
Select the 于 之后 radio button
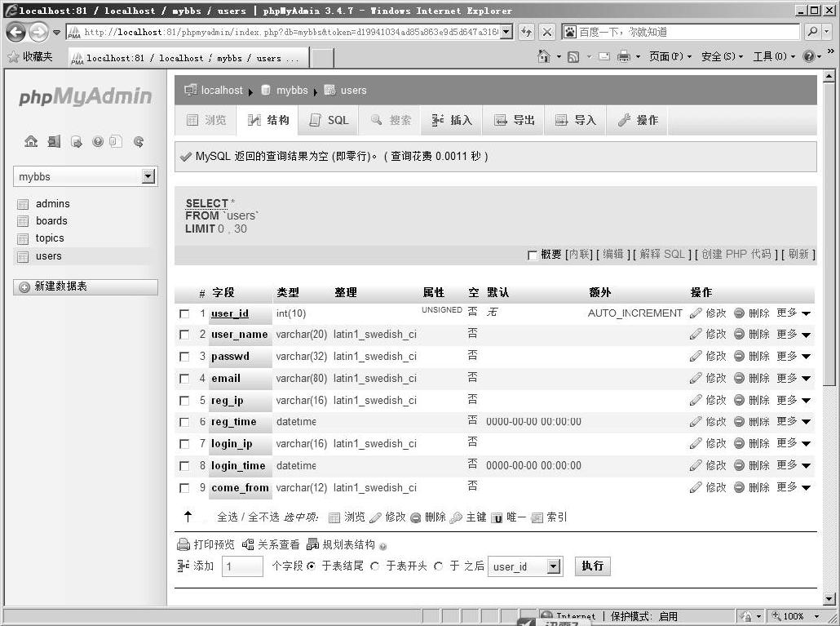click(438, 566)
